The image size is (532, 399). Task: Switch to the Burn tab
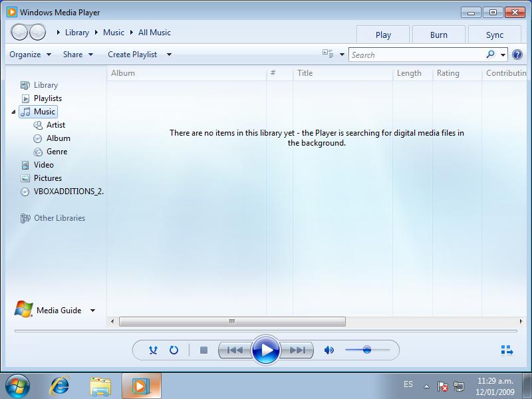click(x=439, y=35)
